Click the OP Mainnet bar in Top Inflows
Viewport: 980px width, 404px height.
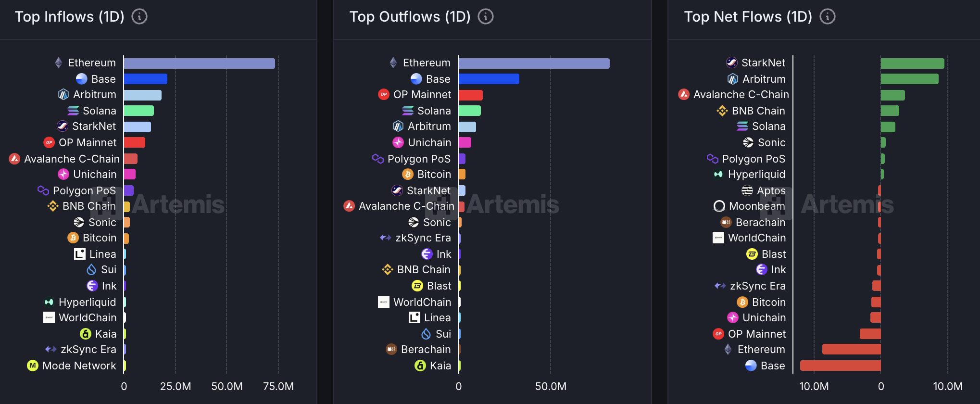tap(135, 142)
